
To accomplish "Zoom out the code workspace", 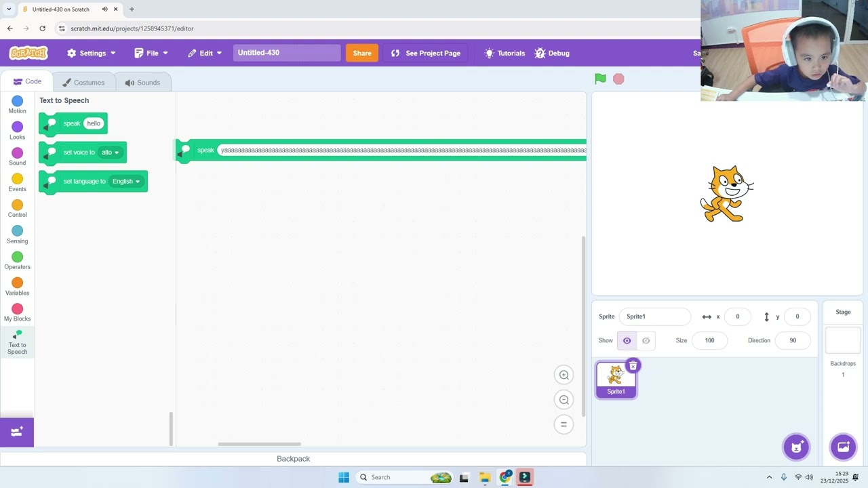I will click(564, 400).
